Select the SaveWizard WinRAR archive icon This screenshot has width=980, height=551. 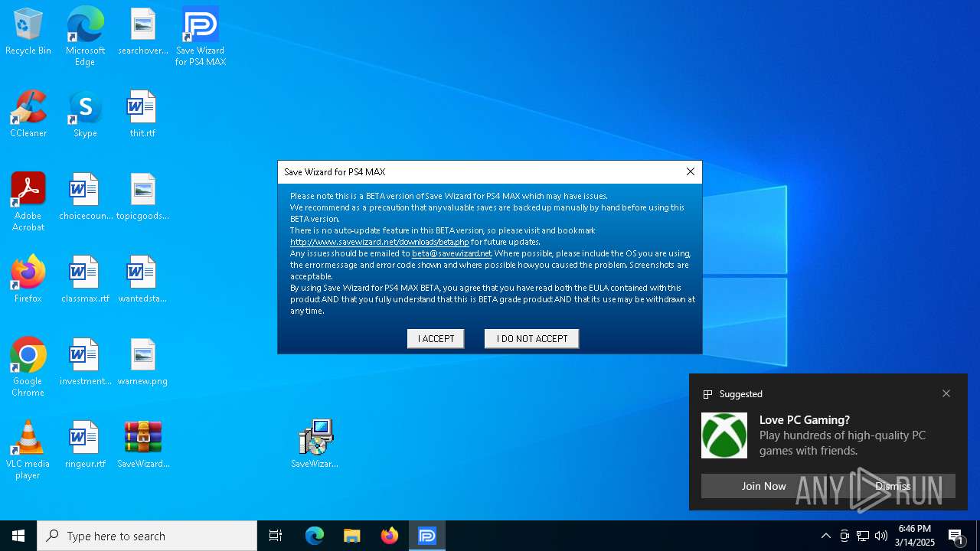tap(143, 445)
